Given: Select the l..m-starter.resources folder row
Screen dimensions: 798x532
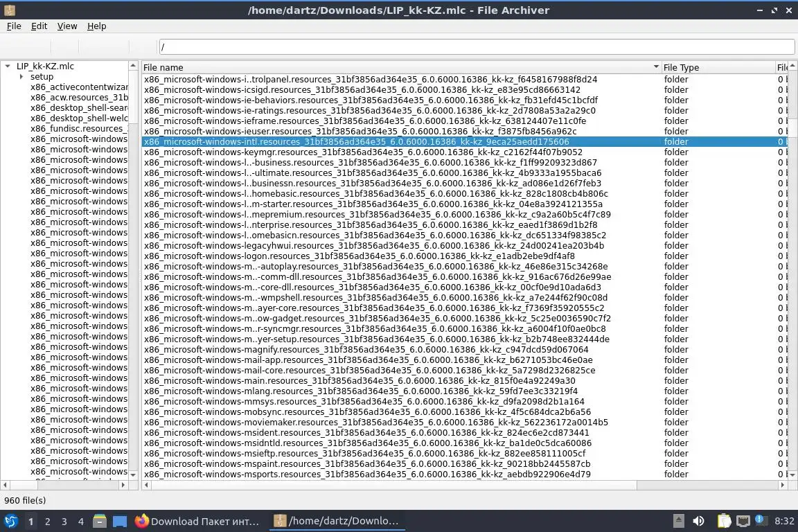Looking at the screenshot, I should click(465, 204).
